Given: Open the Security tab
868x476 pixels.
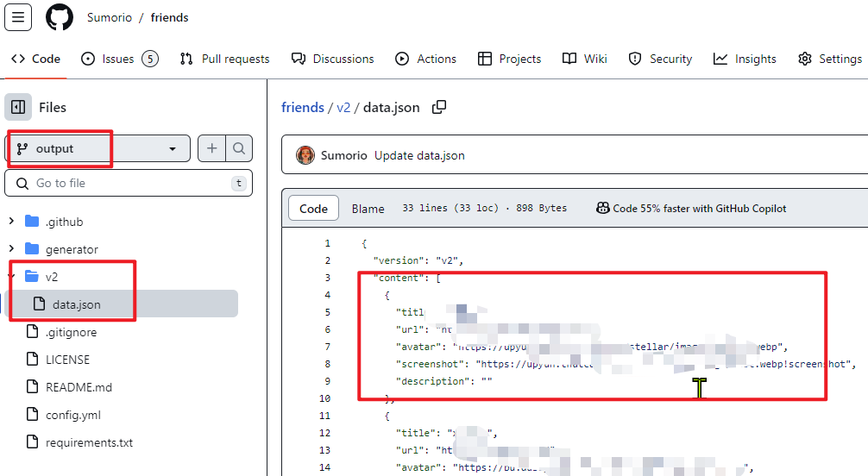Looking at the screenshot, I should tap(660, 59).
